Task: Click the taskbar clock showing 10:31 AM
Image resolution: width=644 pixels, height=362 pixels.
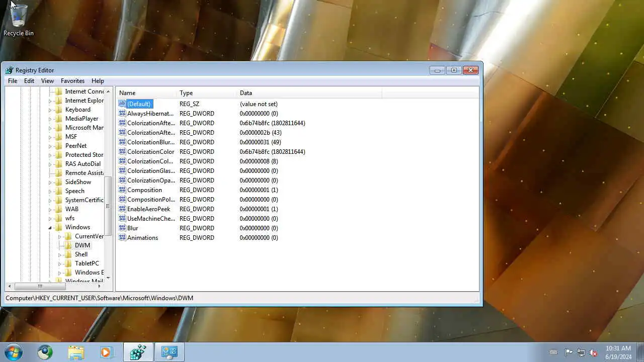Action: click(x=618, y=352)
